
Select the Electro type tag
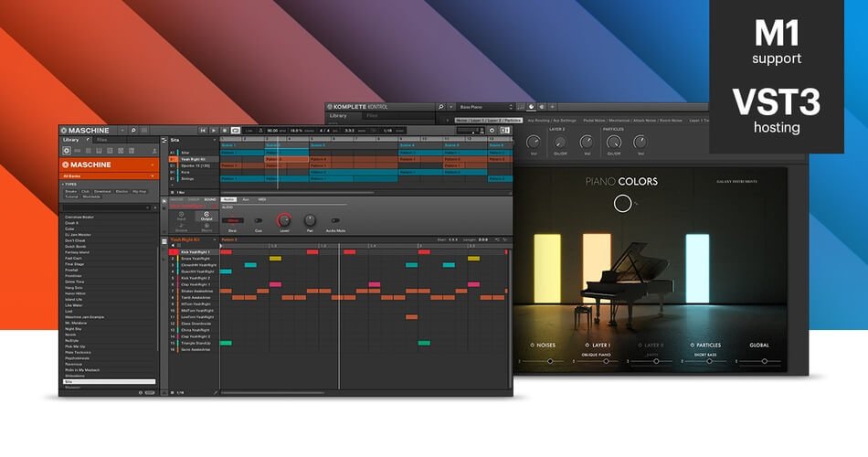(122, 191)
